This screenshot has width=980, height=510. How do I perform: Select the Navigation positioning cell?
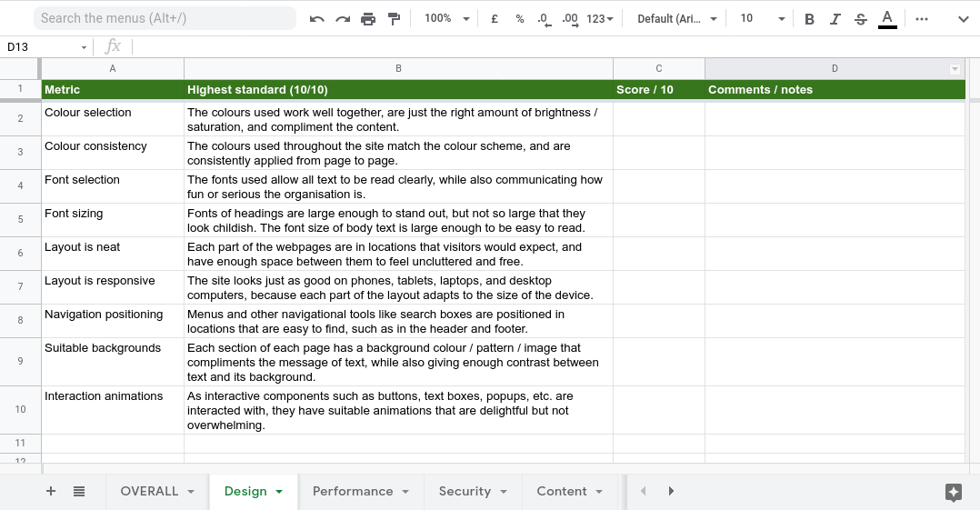click(113, 321)
